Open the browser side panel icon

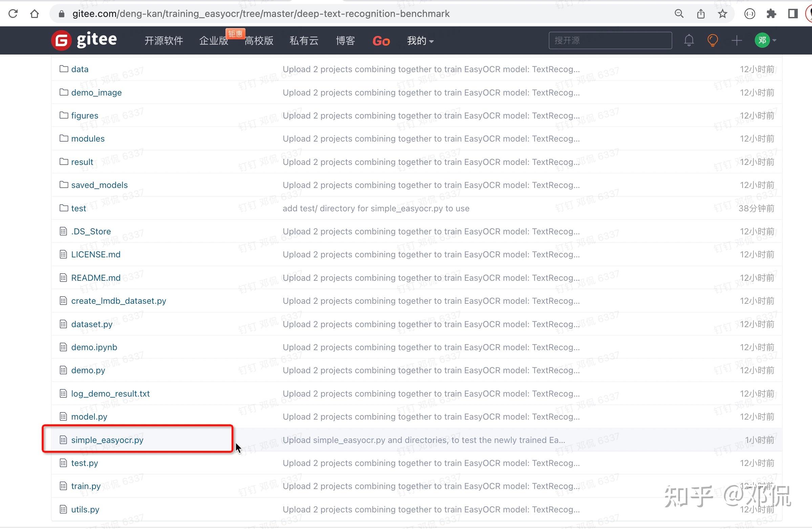pos(793,14)
